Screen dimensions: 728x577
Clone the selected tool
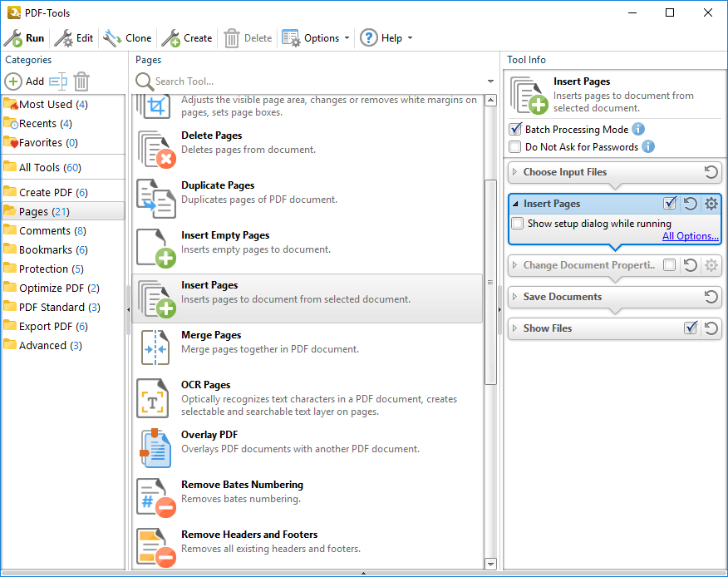pyautogui.click(x=128, y=38)
